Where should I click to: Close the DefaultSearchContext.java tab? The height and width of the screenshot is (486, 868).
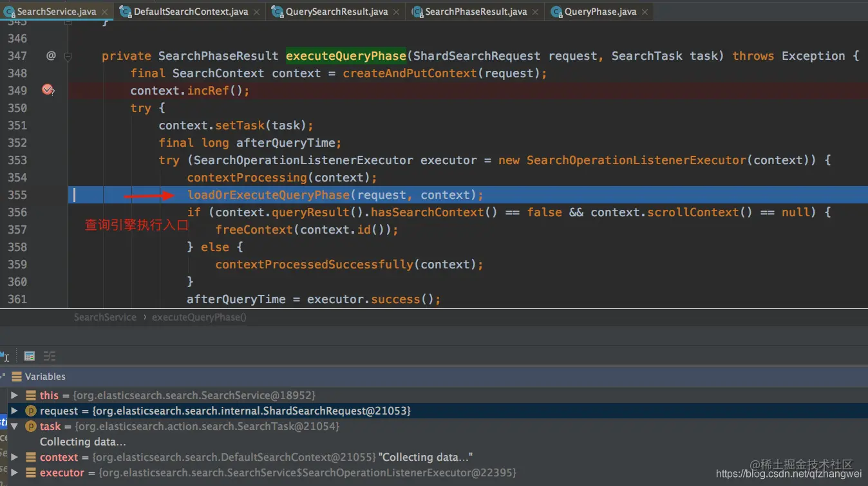(x=256, y=12)
